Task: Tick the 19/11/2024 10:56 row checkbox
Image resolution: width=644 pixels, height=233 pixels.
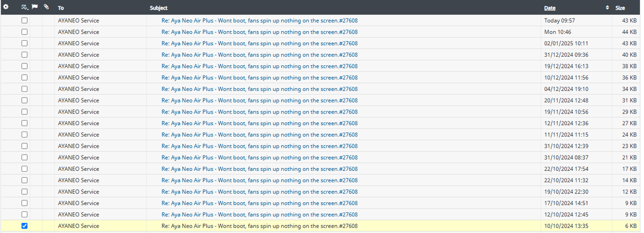Action: point(24,111)
